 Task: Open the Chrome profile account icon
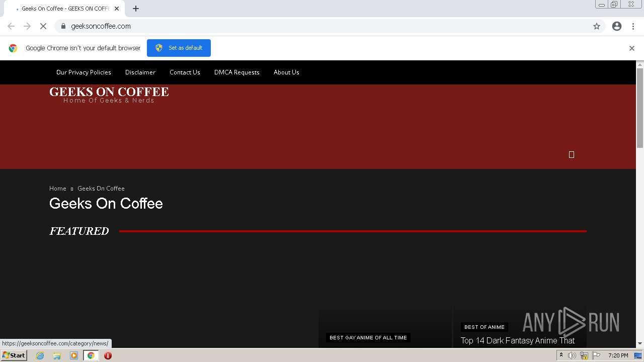point(617,26)
